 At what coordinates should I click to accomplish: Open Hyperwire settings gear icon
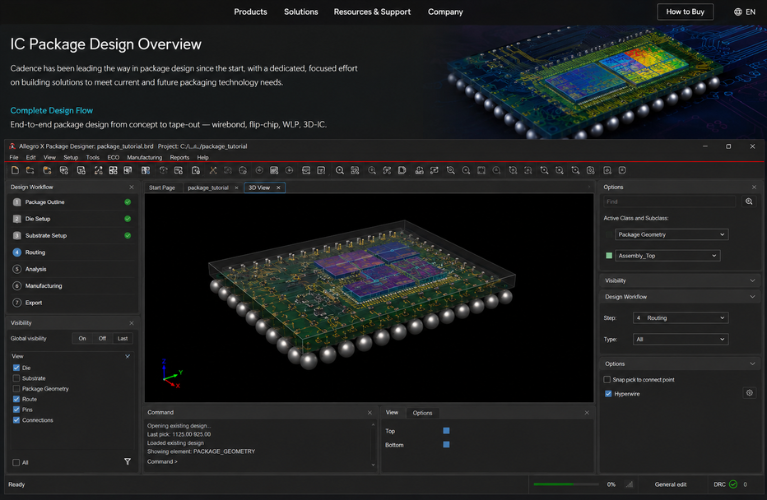(x=749, y=393)
